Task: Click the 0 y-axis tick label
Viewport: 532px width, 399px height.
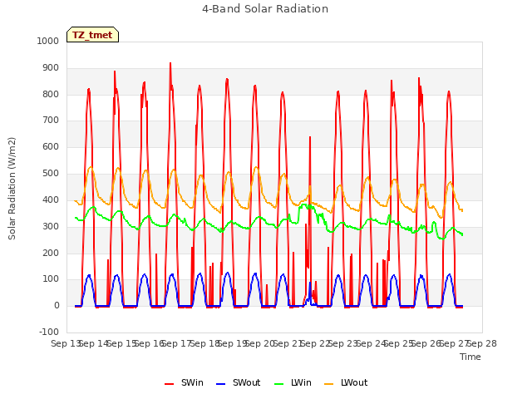Action: tap(57, 305)
